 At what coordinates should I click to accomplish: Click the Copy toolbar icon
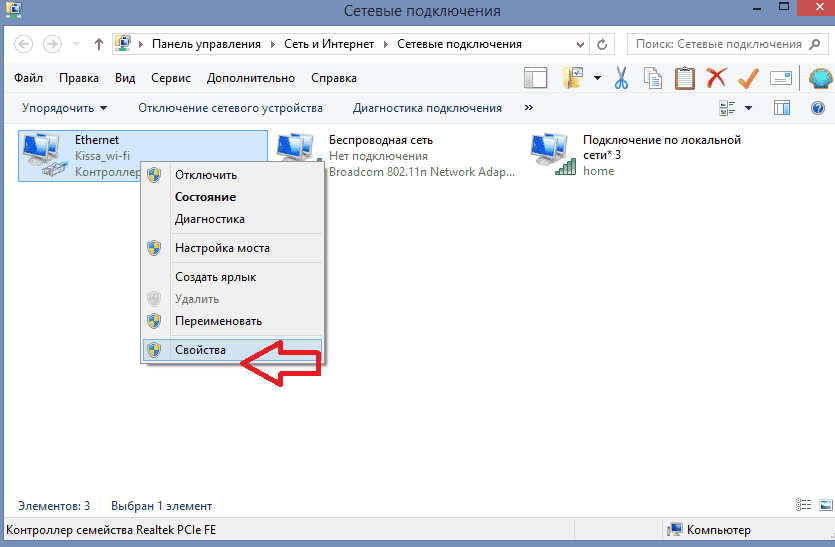click(652, 78)
